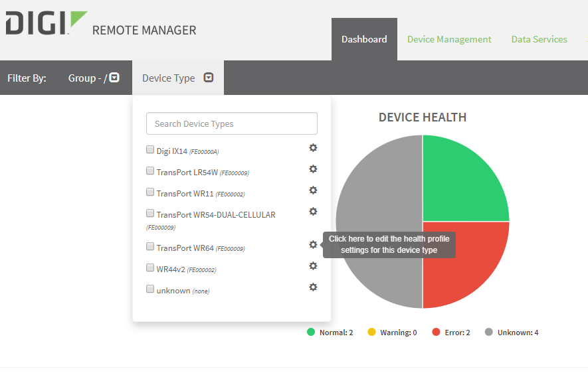This screenshot has height=375, width=588.
Task: Tick the TransPort LR54W checkbox
Action: [x=150, y=171]
